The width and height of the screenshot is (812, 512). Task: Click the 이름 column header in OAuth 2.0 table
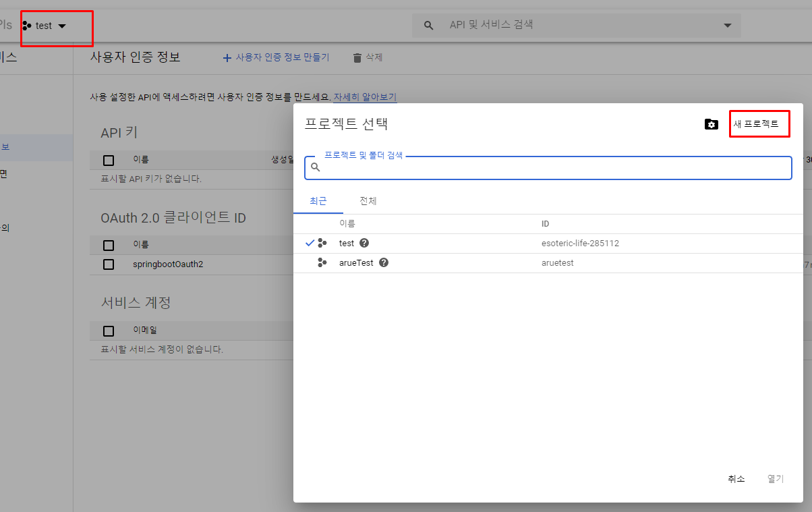(x=141, y=245)
